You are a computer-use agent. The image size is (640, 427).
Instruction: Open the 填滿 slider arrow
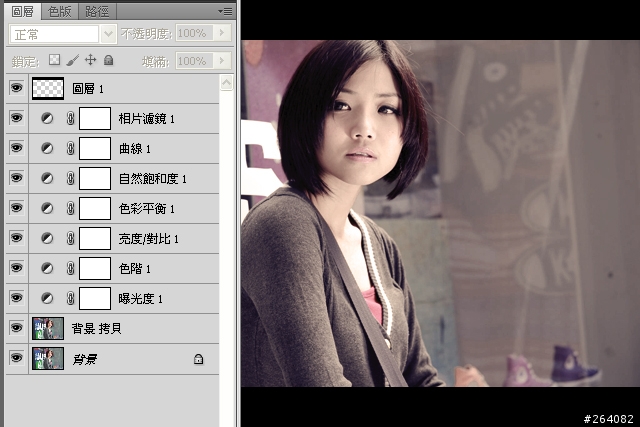pos(222,61)
